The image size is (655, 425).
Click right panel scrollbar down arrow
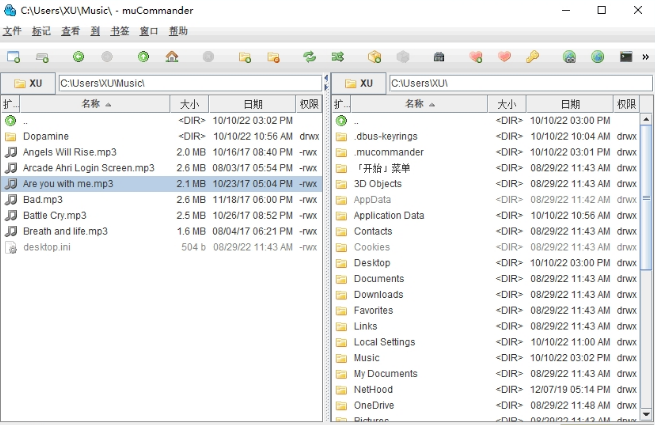pos(646,415)
